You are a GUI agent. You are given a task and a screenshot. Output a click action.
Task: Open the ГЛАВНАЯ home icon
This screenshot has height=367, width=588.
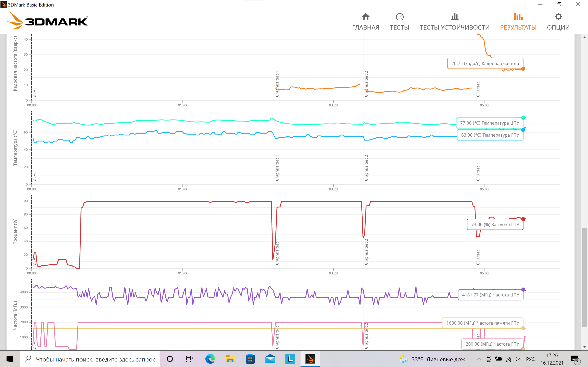tap(365, 17)
